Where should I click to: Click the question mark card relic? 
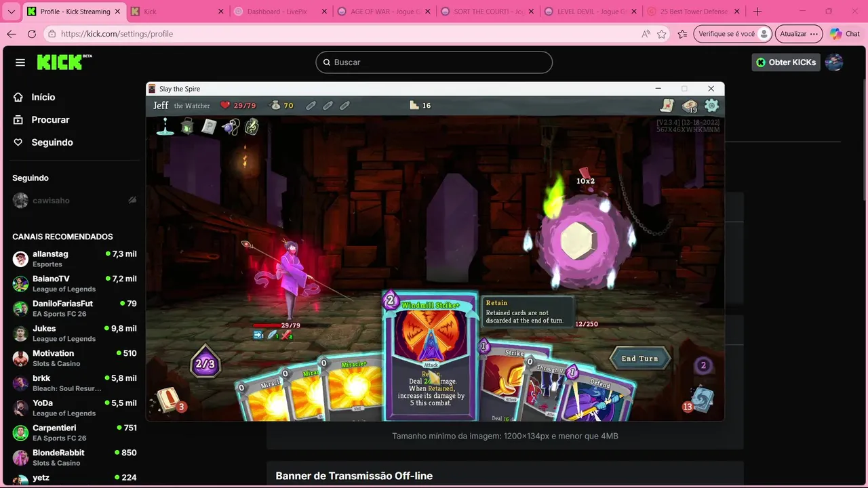pos(209,126)
